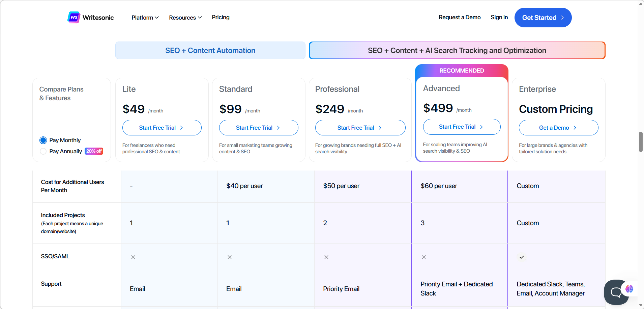Expand the Resources dropdown menu

tap(185, 18)
